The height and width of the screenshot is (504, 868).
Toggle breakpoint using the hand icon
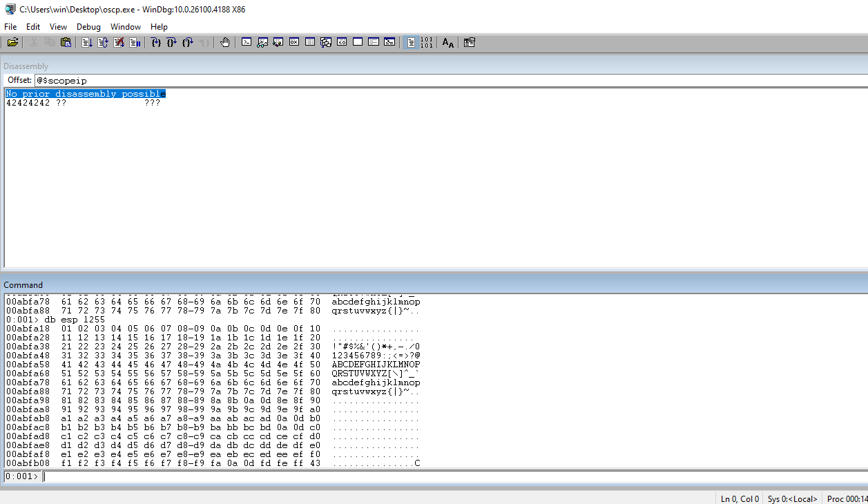coord(225,43)
